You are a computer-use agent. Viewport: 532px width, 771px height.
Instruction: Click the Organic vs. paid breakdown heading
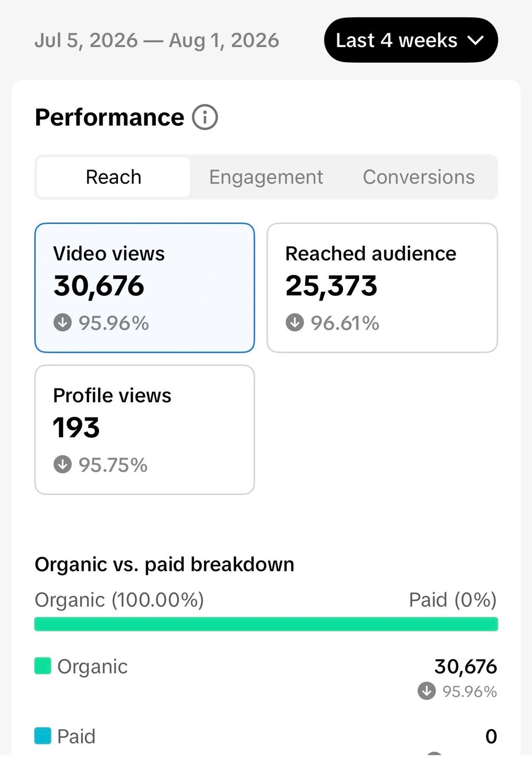(164, 565)
